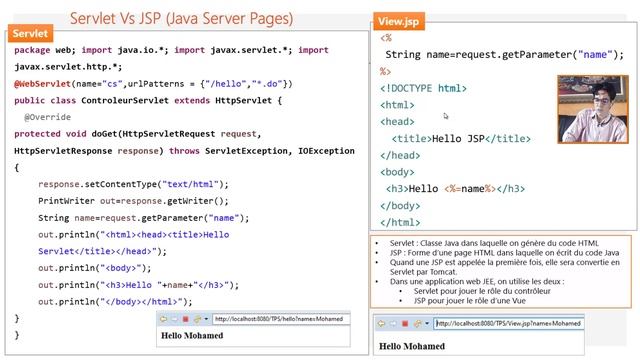This screenshot has width=640, height=360.
Task: Click the '<title>Hello JSP</title>' line
Action: point(461,139)
